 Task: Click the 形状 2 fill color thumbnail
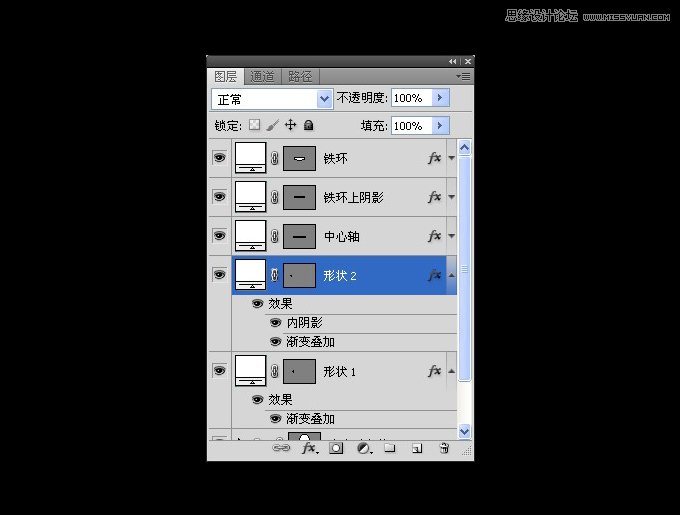click(x=250, y=274)
